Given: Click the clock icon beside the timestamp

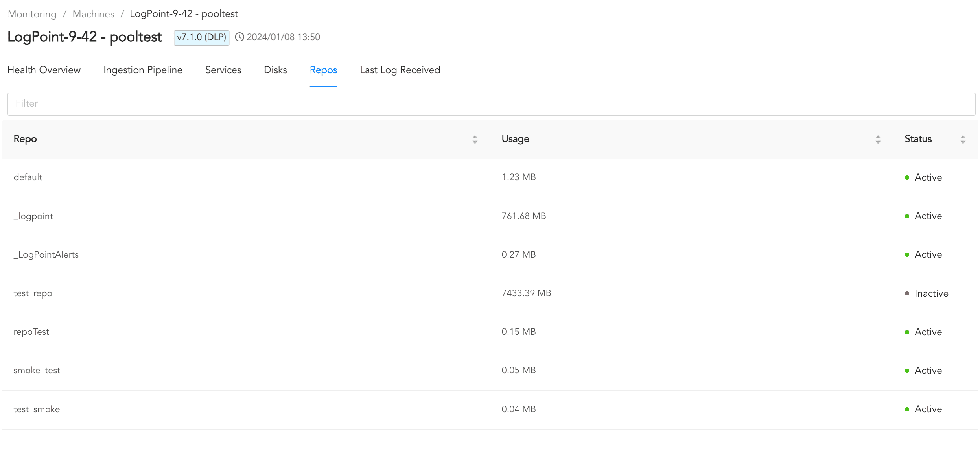Looking at the screenshot, I should [x=239, y=37].
